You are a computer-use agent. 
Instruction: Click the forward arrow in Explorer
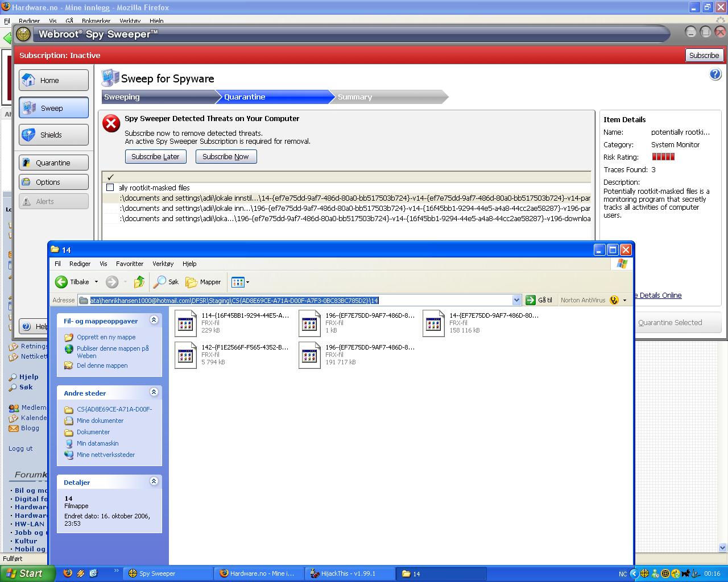[112, 282]
